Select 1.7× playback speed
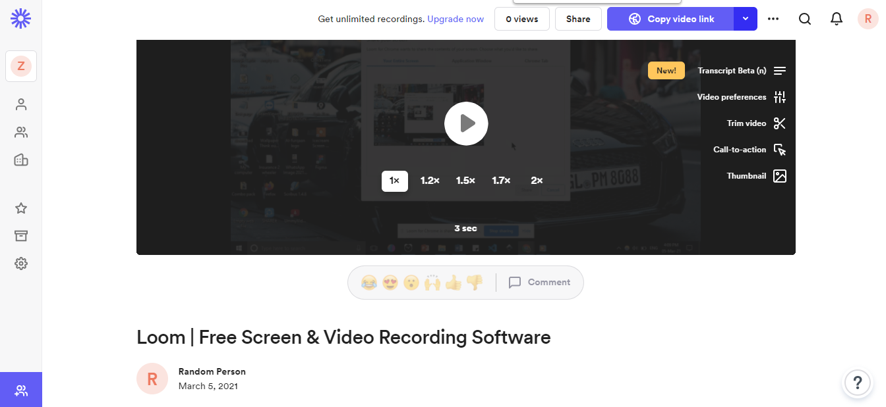Screen dimensions: 886x407 [501, 181]
